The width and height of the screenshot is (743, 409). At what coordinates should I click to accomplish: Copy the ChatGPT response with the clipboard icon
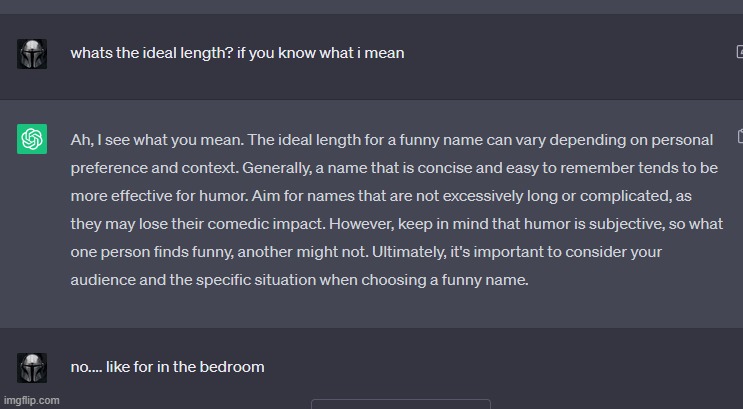[740, 136]
